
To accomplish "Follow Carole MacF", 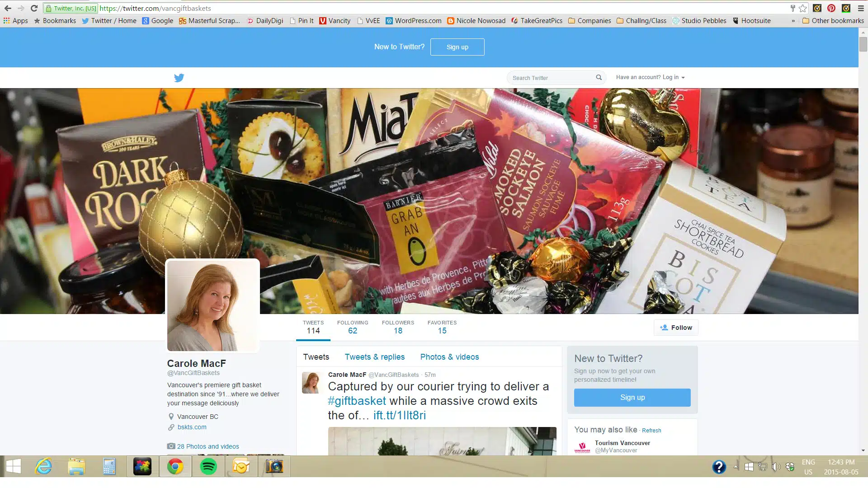I will [676, 328].
